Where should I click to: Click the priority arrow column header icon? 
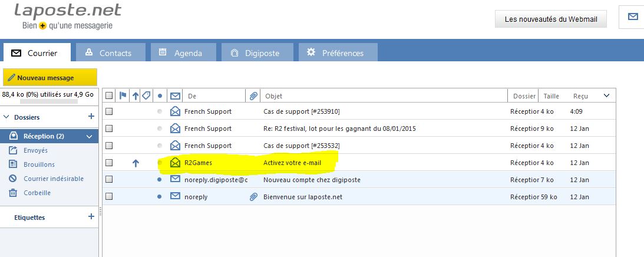click(x=136, y=95)
